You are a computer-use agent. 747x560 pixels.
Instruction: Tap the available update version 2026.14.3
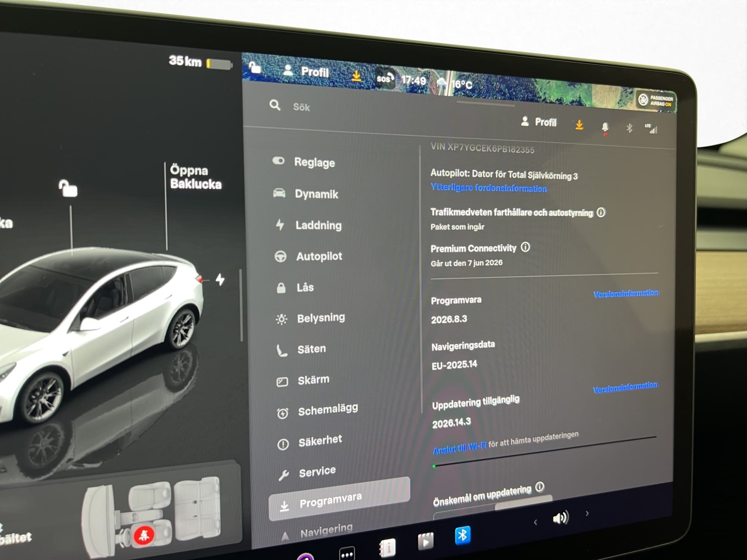point(452,423)
